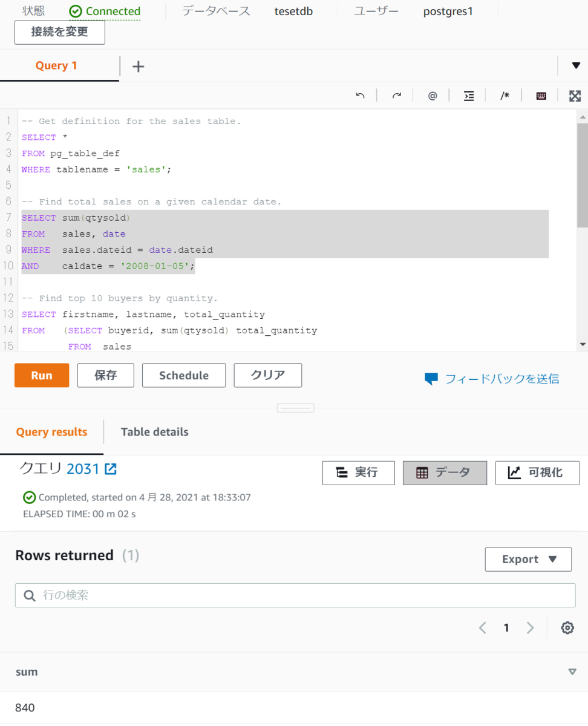Click フィードバックを送信 link

502,379
